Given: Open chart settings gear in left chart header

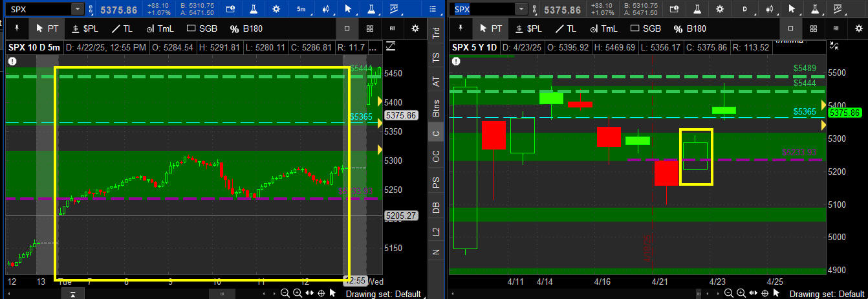Looking at the screenshot, I should tap(276, 9).
